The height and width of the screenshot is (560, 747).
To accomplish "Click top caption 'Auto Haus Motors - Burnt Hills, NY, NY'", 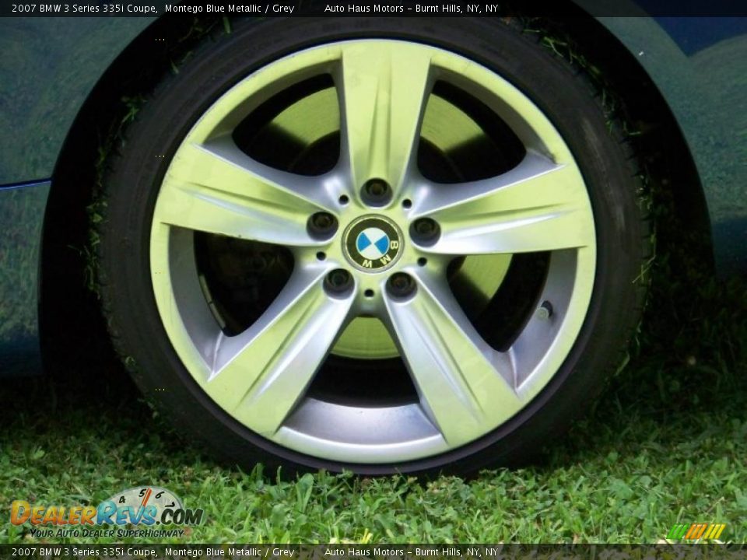I will [411, 8].
